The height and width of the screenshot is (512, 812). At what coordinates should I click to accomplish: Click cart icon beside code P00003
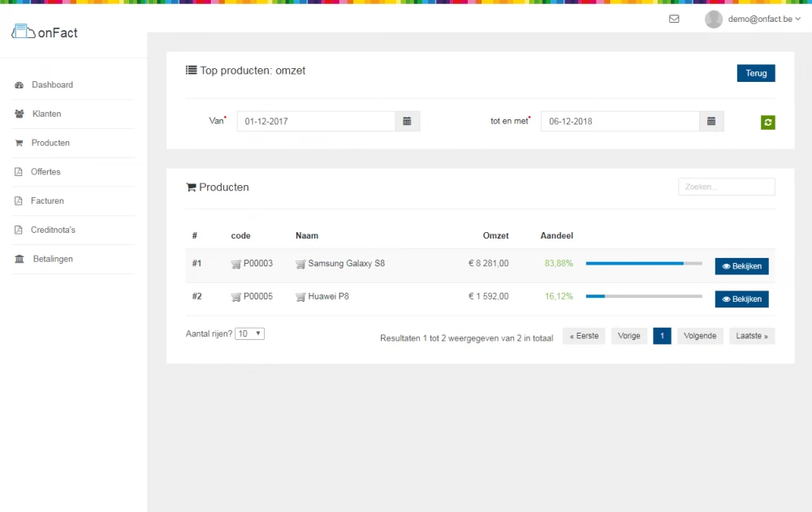[x=235, y=264]
